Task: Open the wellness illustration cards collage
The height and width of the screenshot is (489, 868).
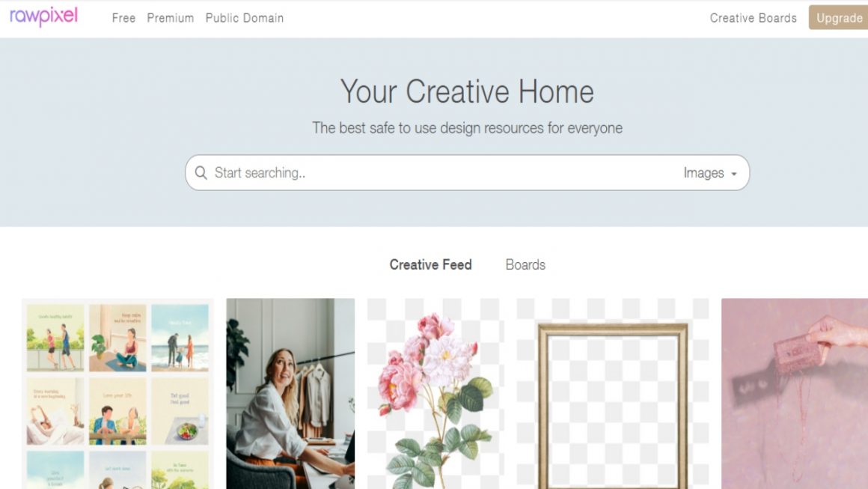Action: pyautogui.click(x=117, y=394)
